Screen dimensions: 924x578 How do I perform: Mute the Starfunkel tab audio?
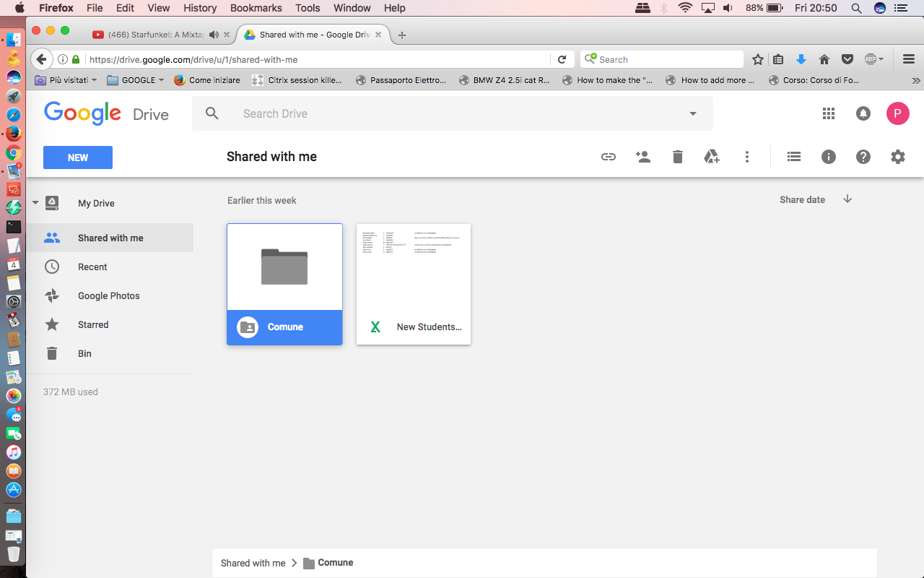(x=214, y=35)
